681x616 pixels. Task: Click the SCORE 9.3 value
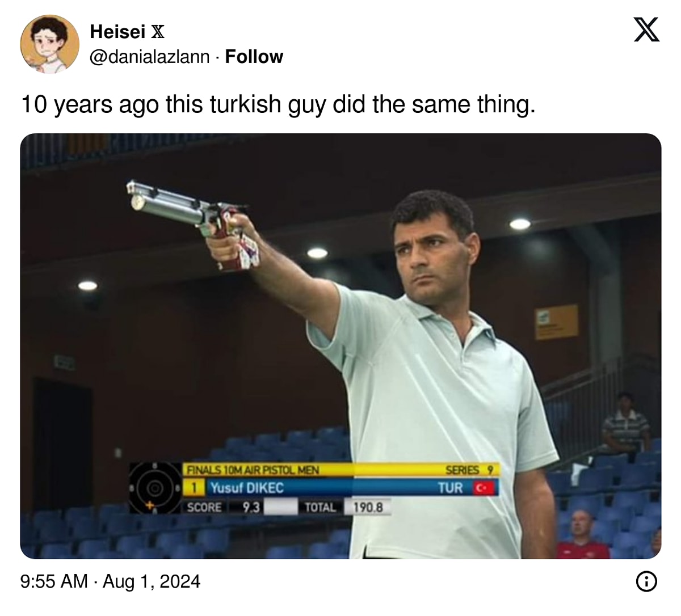click(x=251, y=507)
